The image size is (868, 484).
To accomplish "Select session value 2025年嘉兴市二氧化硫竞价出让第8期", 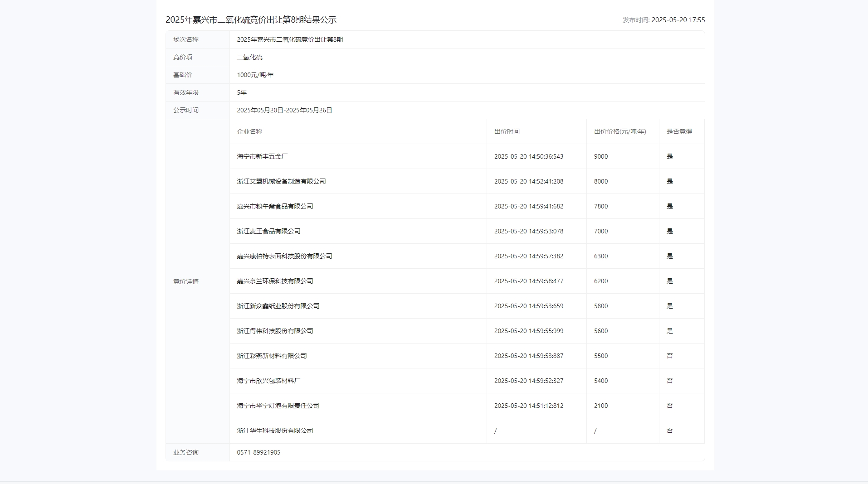I will (x=290, y=39).
